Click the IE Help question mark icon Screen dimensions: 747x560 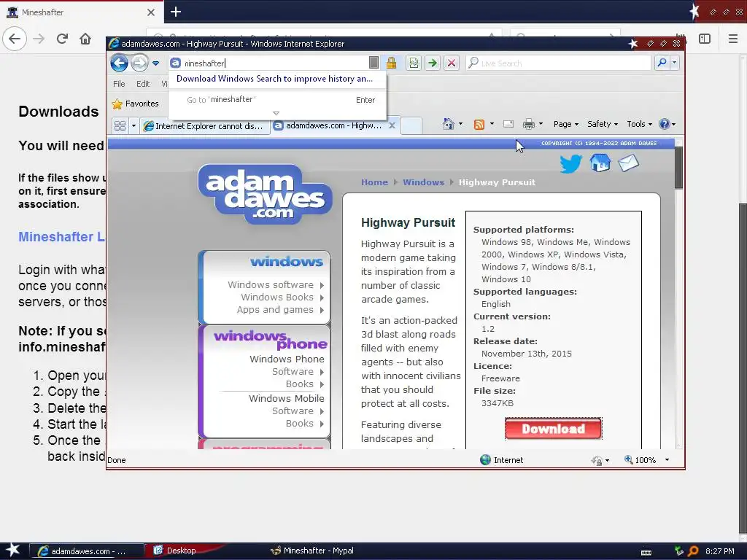click(664, 124)
